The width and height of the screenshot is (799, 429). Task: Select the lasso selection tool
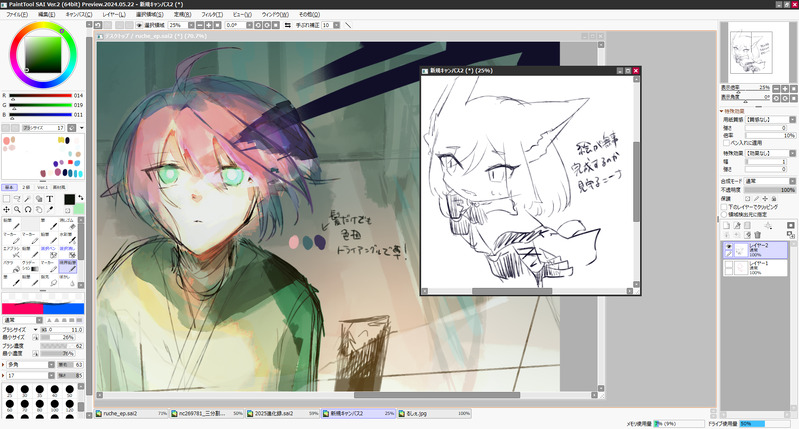[17, 199]
